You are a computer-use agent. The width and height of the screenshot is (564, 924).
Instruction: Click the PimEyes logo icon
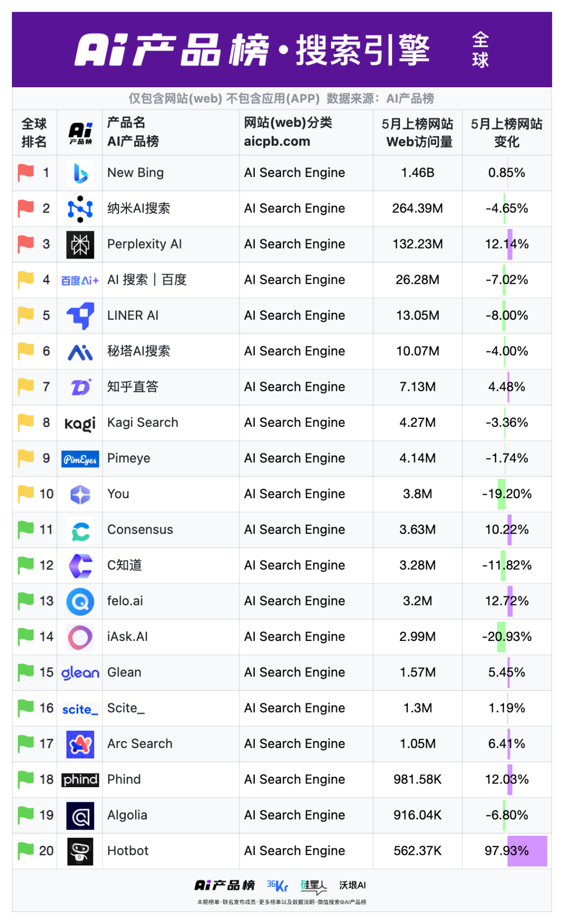80,459
